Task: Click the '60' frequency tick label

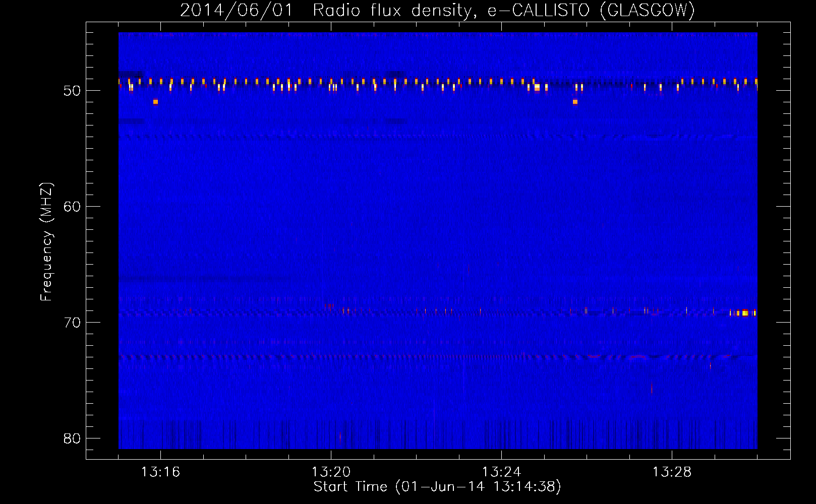Action: (72, 207)
